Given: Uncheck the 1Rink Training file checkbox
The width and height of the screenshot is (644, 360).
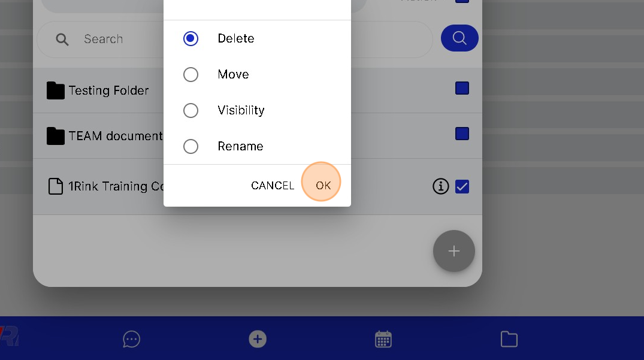Looking at the screenshot, I should tap(462, 186).
